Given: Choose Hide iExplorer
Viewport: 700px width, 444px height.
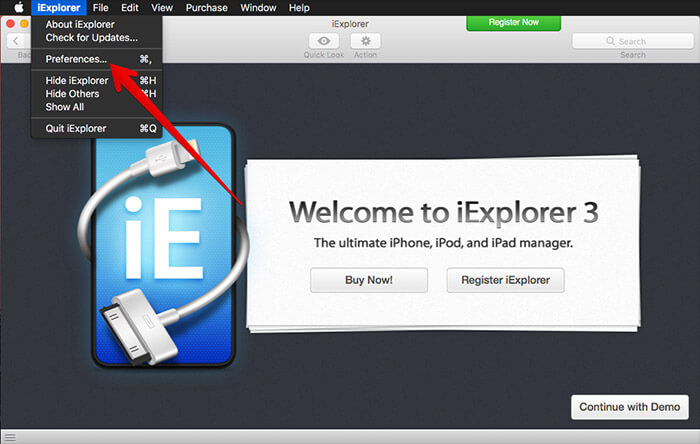Looking at the screenshot, I should point(96,80).
